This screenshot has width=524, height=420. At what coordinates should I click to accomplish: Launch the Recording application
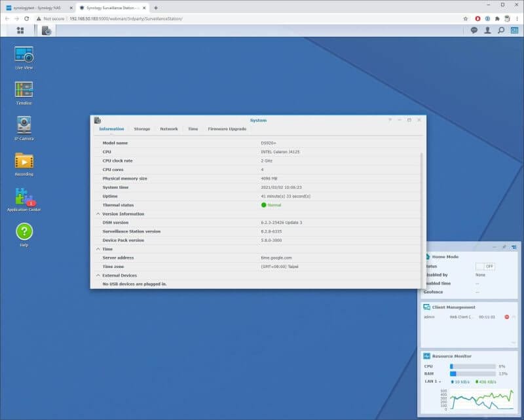point(23,161)
